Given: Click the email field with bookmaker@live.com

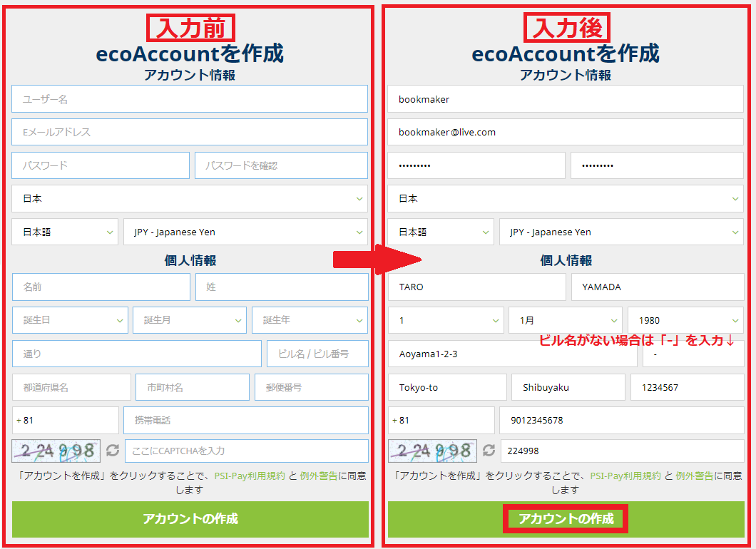Looking at the screenshot, I should click(565, 132).
